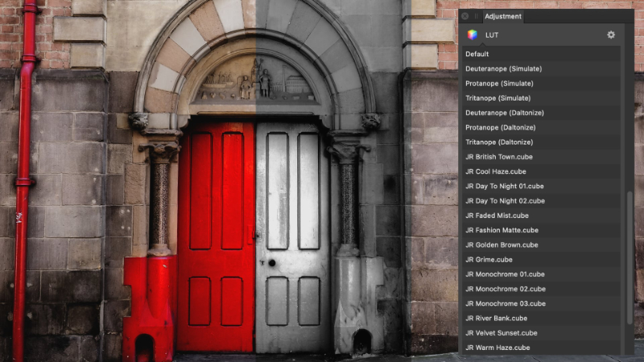
Task: Select JR Velvet Sunset.cube
Action: coord(541,333)
